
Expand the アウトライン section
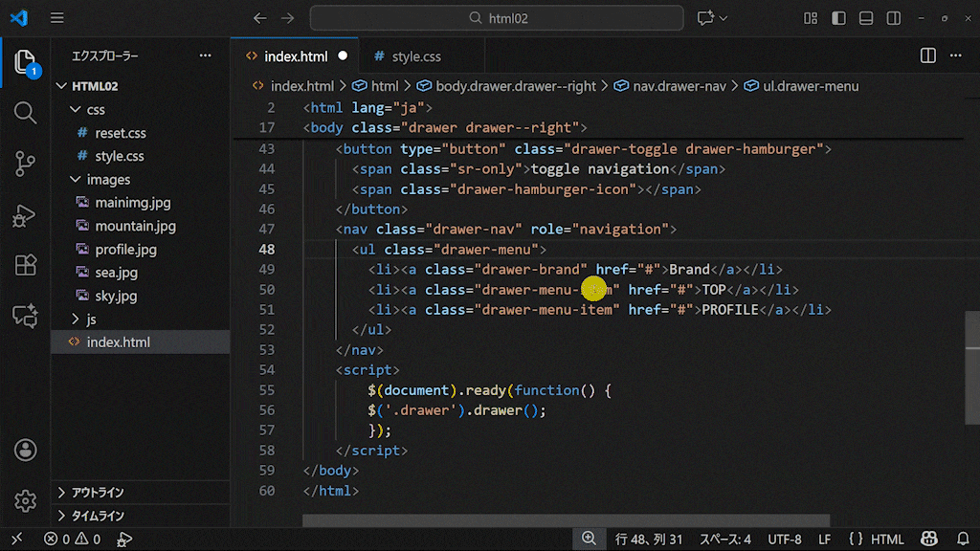[98, 493]
